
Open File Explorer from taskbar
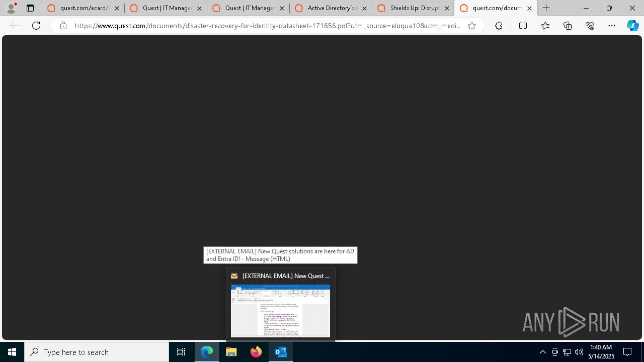point(231,352)
